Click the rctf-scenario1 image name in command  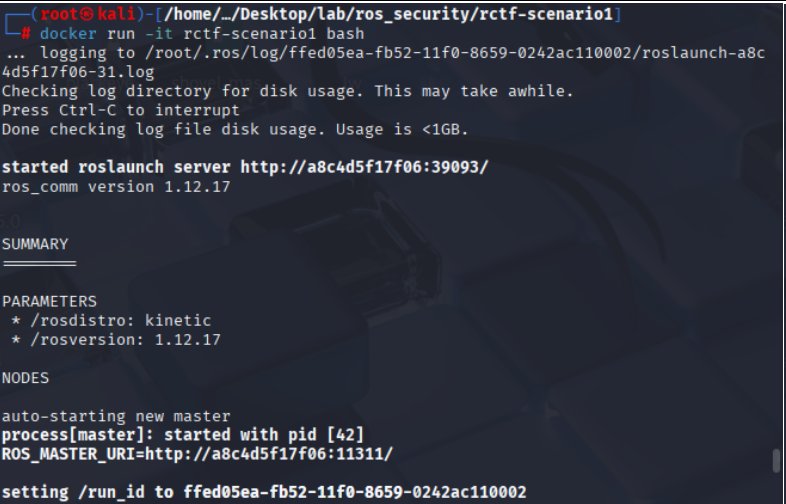click(243, 33)
